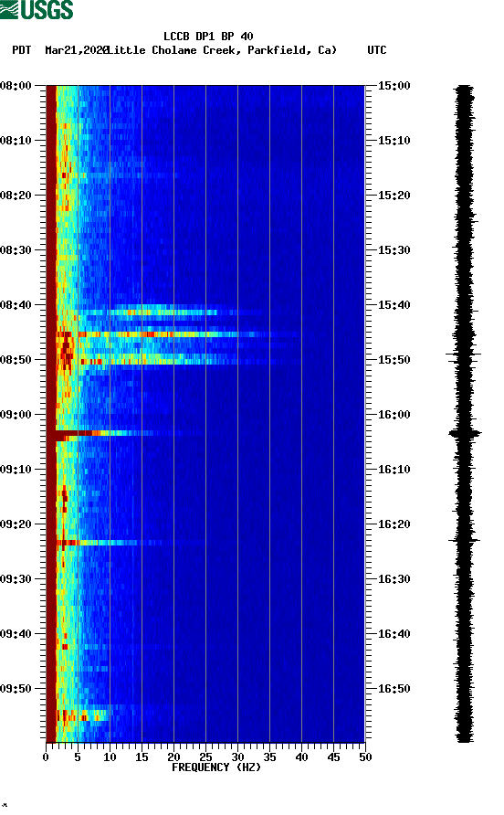Click the 09:10 PDT time label
This screenshot has height=815, width=504.
pyautogui.click(x=16, y=470)
